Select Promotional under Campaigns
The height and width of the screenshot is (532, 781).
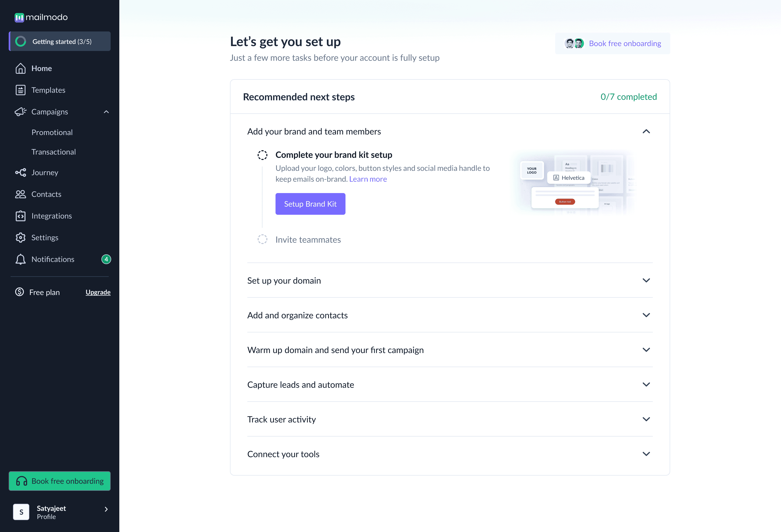pos(52,132)
